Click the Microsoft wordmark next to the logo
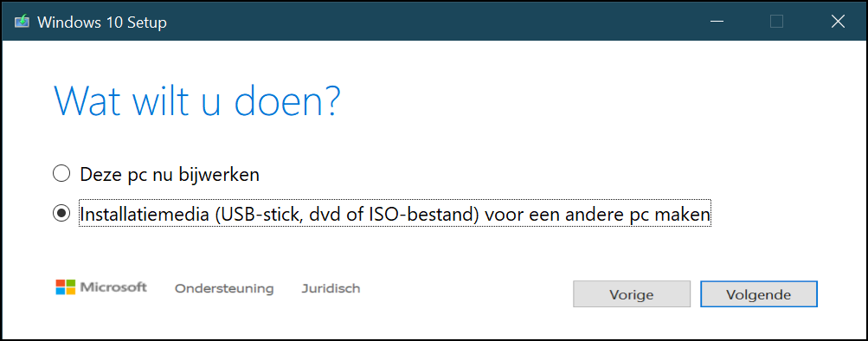The width and height of the screenshot is (868, 341). coord(113,287)
